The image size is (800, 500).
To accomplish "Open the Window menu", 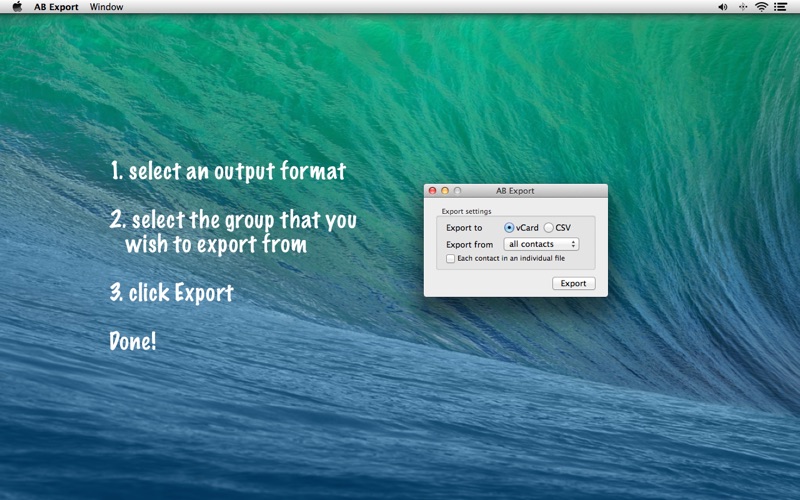I will point(106,7).
